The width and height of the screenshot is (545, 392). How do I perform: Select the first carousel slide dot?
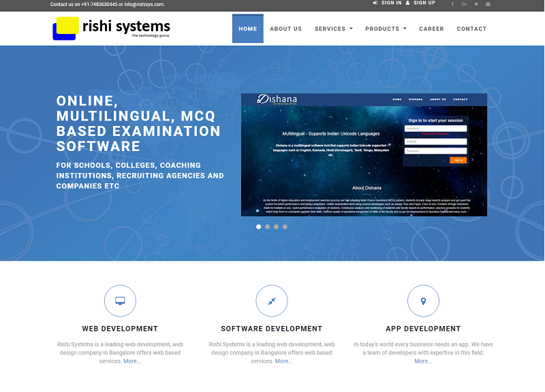coord(259,227)
